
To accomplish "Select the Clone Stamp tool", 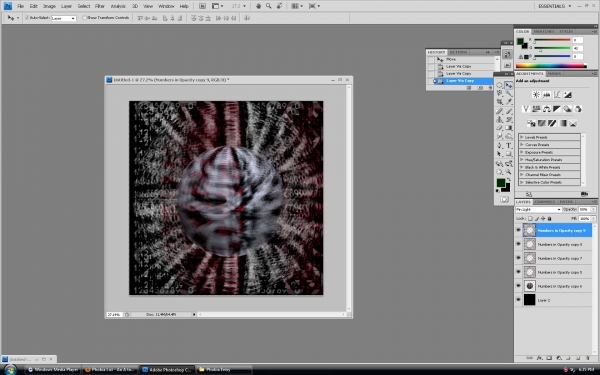I will [x=500, y=119].
